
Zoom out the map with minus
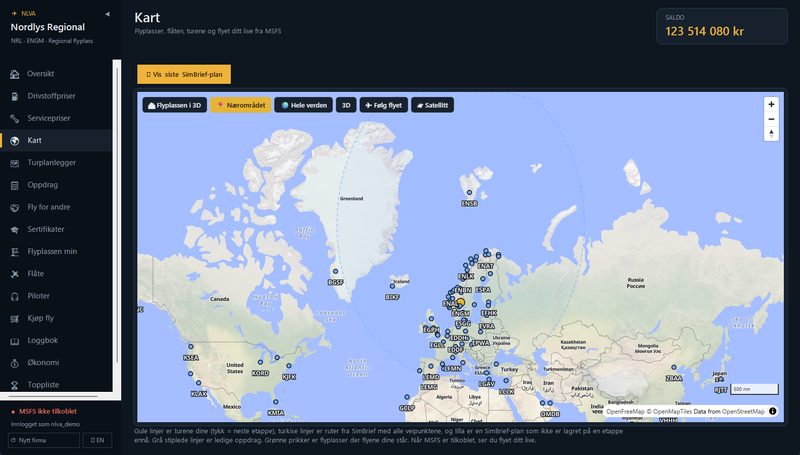pos(771,119)
